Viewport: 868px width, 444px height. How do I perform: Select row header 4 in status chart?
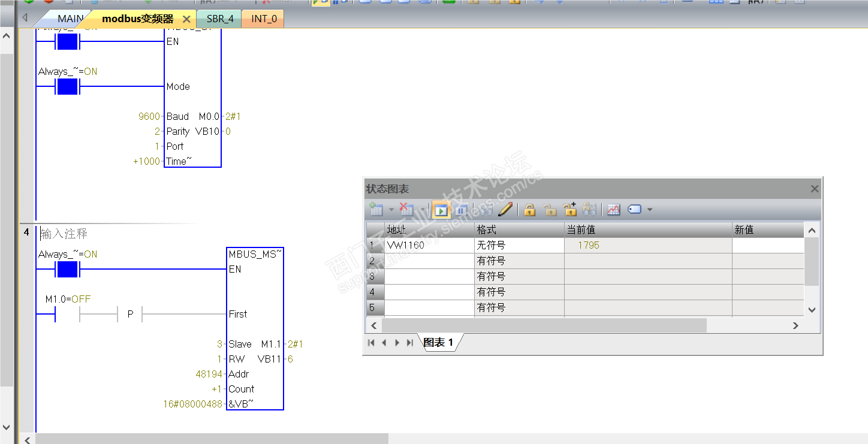[x=375, y=292]
